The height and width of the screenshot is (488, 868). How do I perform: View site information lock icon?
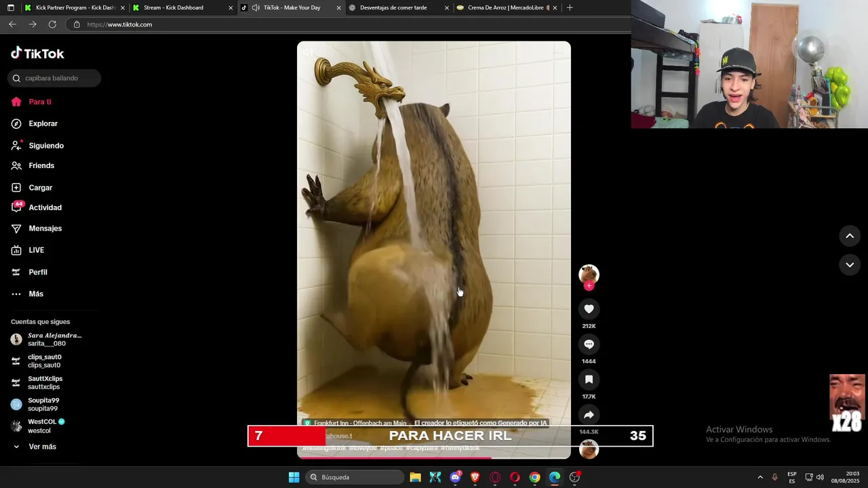[77, 24]
